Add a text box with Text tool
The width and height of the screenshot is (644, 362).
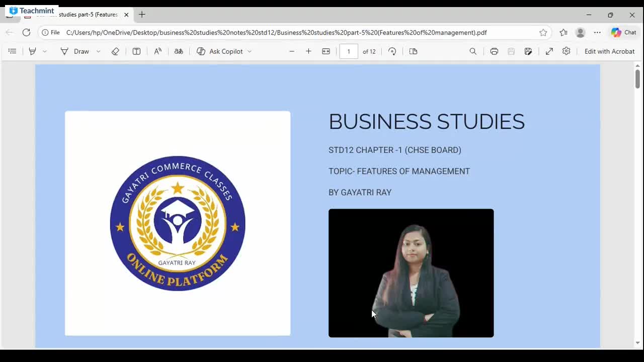tap(136, 51)
